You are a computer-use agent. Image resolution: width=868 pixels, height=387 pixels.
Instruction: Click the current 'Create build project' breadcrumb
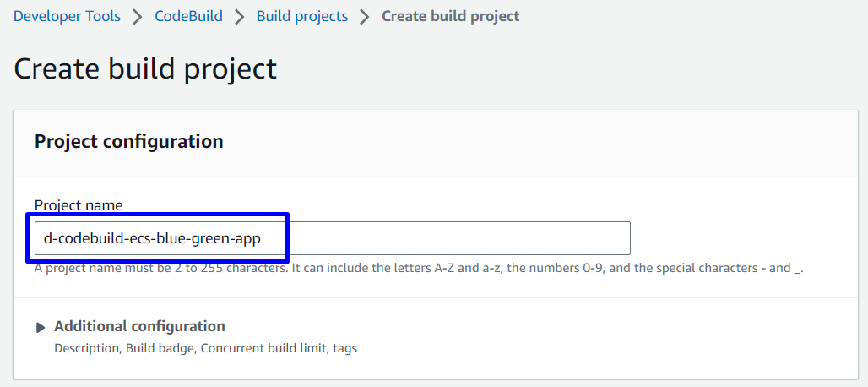coord(450,16)
